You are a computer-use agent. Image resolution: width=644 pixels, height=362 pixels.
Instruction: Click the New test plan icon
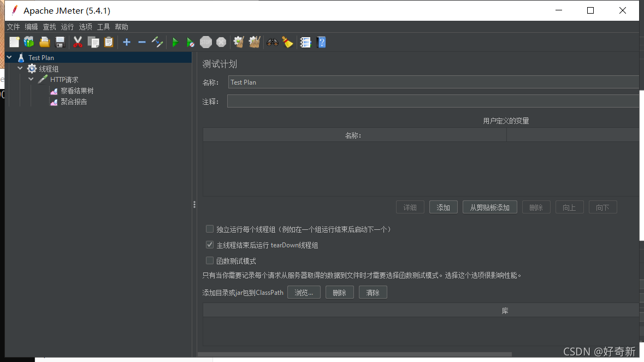click(x=14, y=42)
